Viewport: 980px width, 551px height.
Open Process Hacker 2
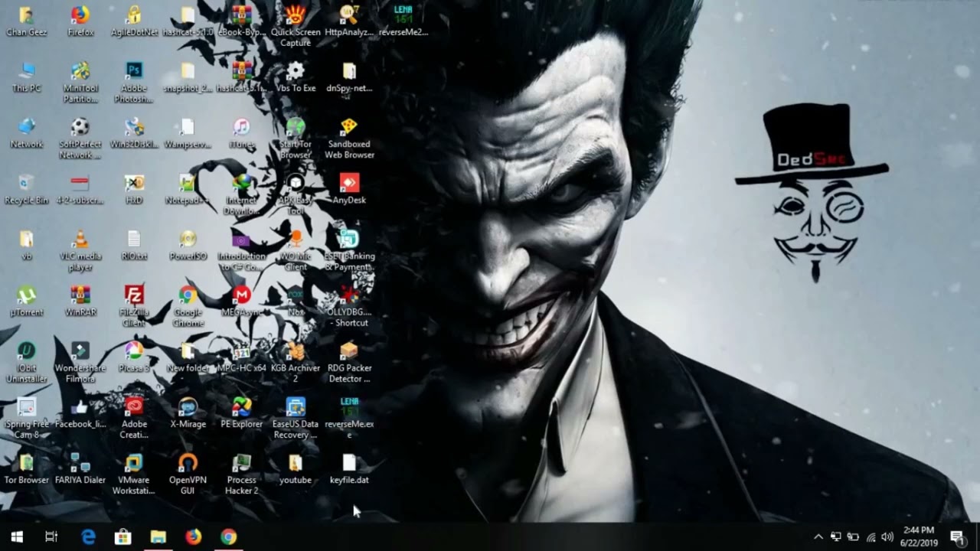click(x=241, y=474)
